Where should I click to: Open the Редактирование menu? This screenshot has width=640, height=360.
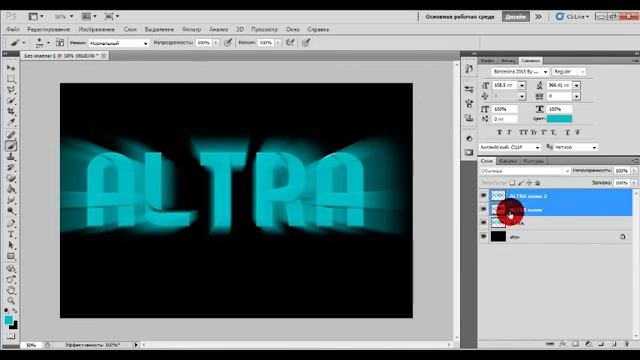(49, 29)
